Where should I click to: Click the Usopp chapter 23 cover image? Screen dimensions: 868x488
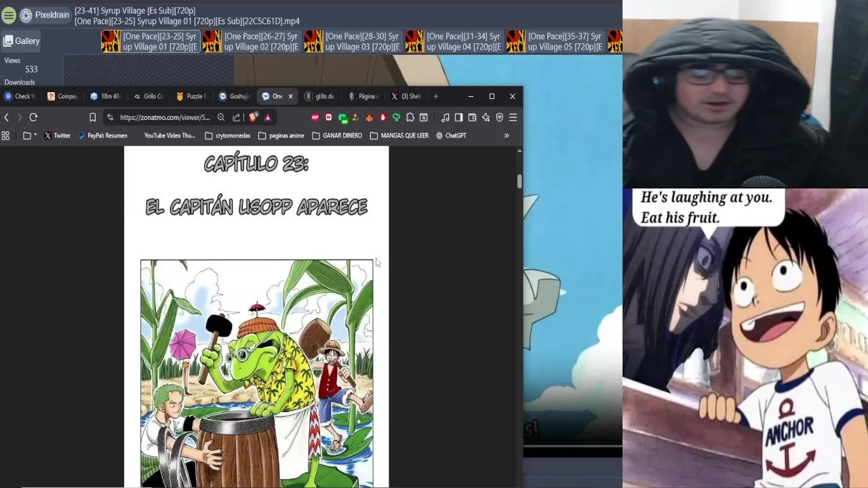[256, 373]
